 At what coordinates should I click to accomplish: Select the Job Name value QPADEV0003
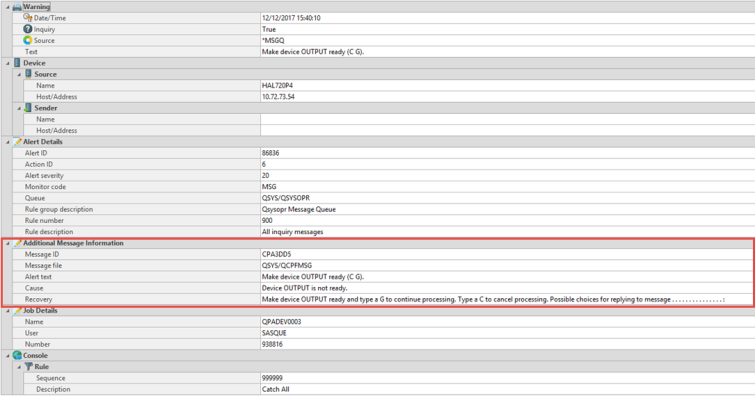(x=282, y=321)
